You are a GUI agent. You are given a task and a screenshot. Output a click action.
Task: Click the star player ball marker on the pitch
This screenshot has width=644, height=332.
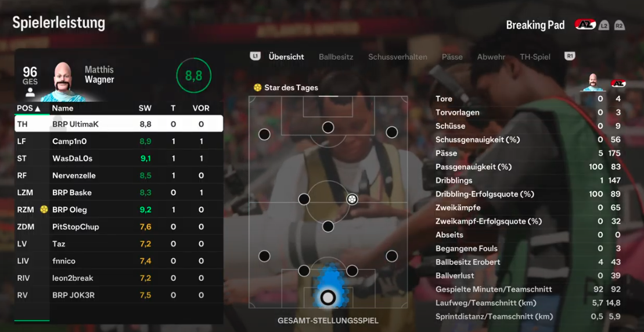(351, 199)
